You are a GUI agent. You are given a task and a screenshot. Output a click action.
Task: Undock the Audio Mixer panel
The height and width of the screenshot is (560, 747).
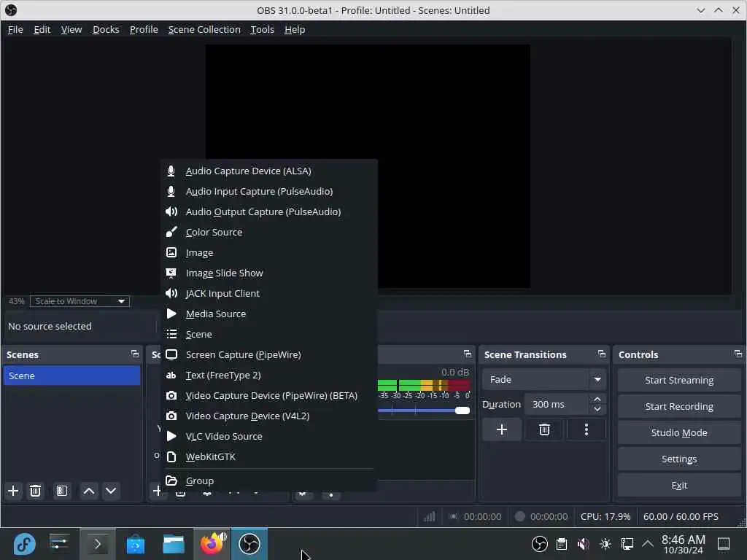click(x=468, y=354)
